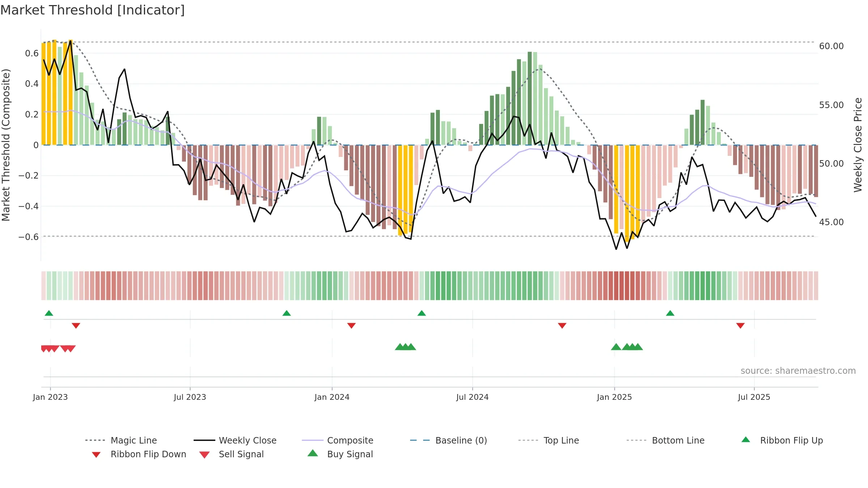
Task: Click the Jul 2023 x-axis label
Action: [x=190, y=397]
